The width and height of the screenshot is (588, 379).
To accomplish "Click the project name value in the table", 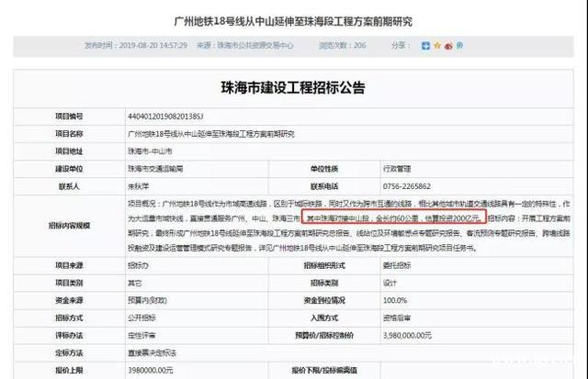I will coord(211,134).
